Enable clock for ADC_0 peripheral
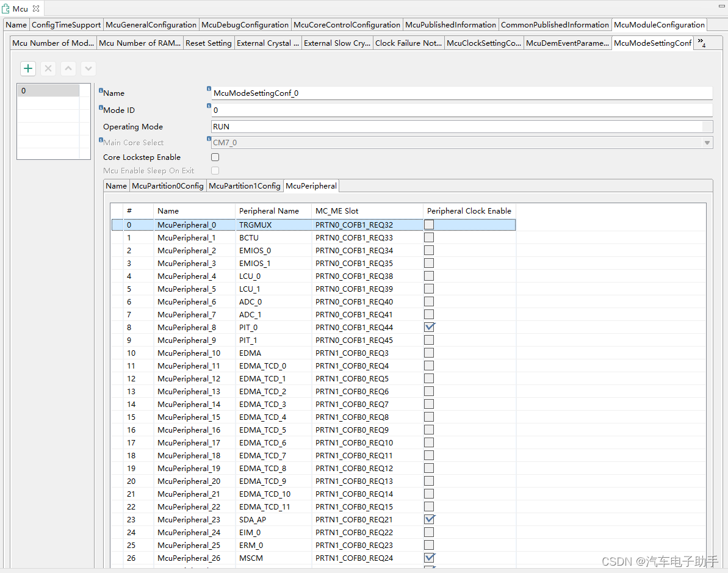 tap(429, 302)
